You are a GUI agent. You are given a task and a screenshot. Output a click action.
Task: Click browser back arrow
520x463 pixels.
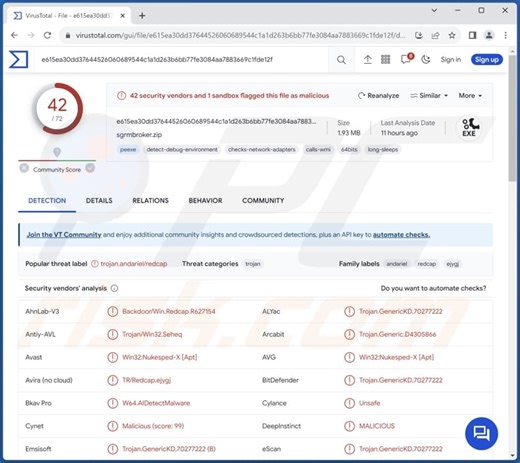coord(14,35)
